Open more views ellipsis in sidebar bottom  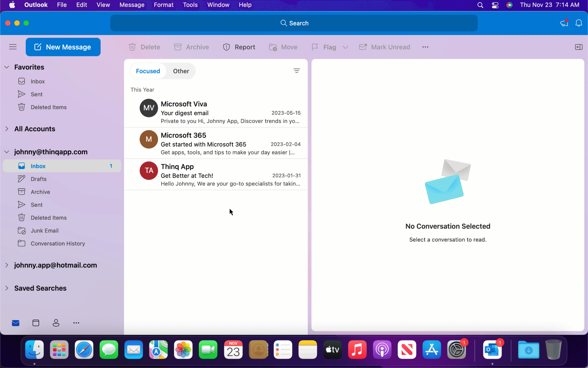tap(76, 323)
